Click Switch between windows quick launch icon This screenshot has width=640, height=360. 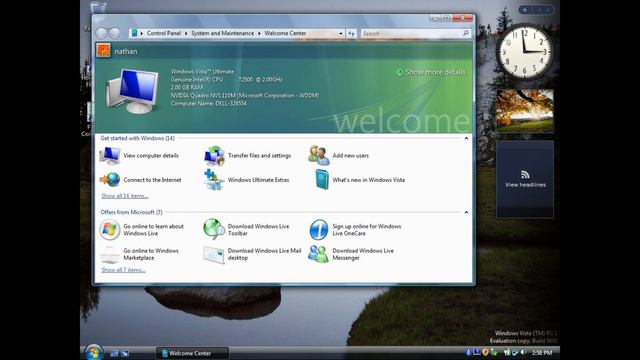coord(125,353)
